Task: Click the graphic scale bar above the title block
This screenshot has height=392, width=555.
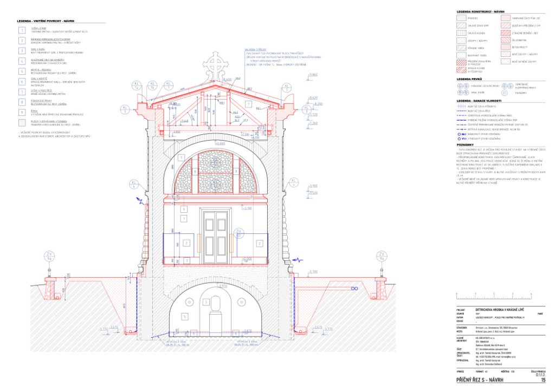Action: [x=494, y=296]
